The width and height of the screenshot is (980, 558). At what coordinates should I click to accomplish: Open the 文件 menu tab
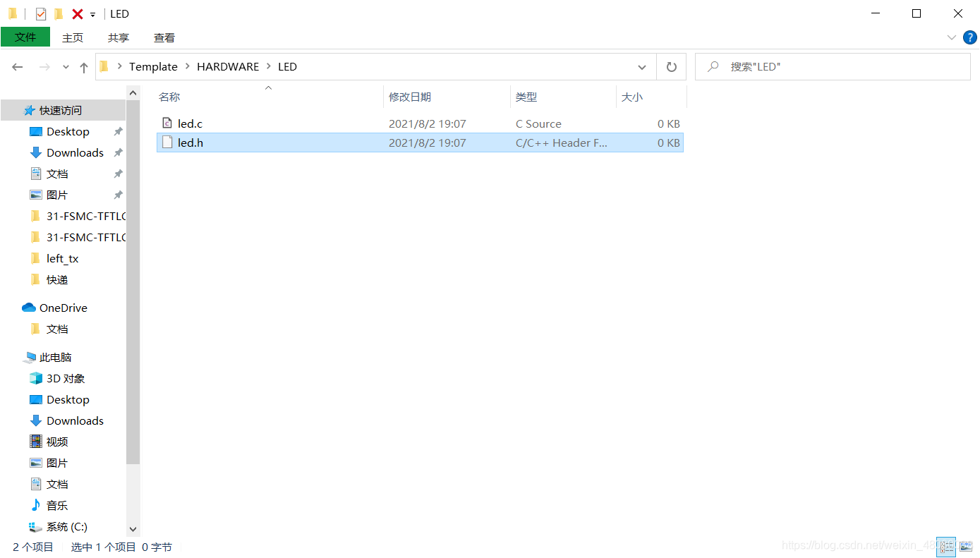[25, 37]
